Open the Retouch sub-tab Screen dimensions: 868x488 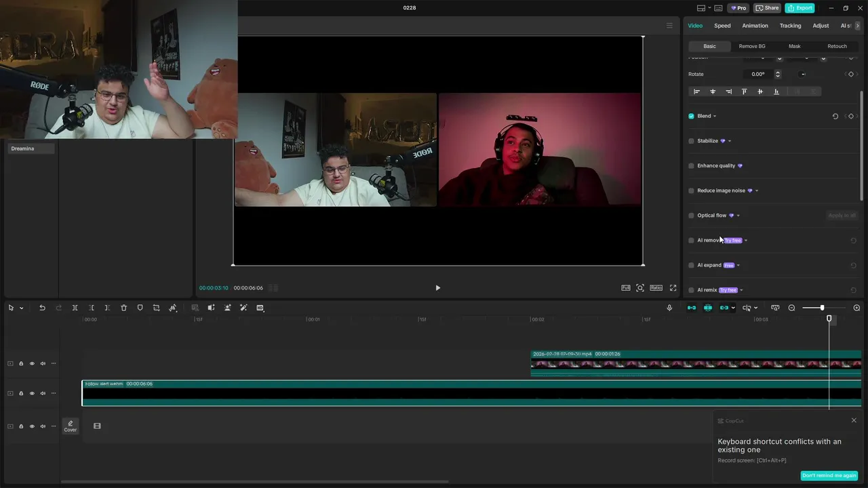point(837,46)
